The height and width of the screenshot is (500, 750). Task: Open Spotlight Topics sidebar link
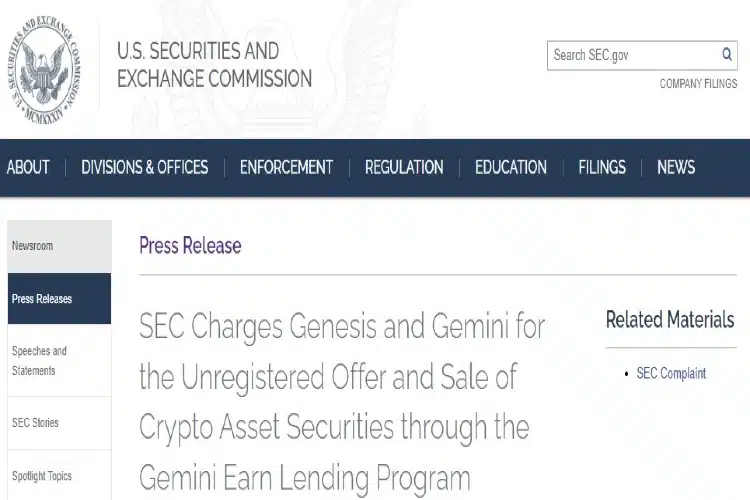tap(60, 476)
